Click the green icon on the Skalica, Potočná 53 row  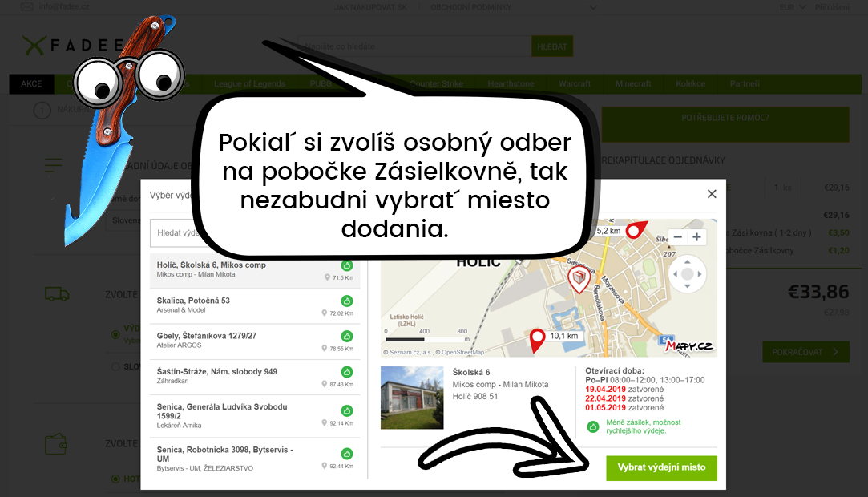tap(347, 301)
